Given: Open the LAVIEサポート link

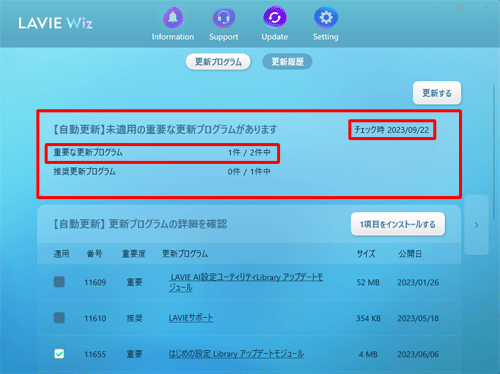Looking at the screenshot, I should pyautogui.click(x=191, y=318).
